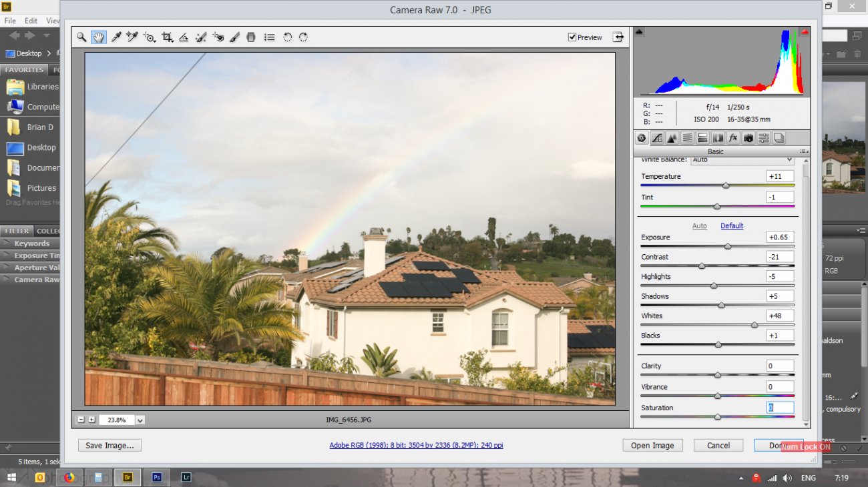The image size is (868, 487).
Task: Select the Graduated Filter tool
Action: [251, 37]
